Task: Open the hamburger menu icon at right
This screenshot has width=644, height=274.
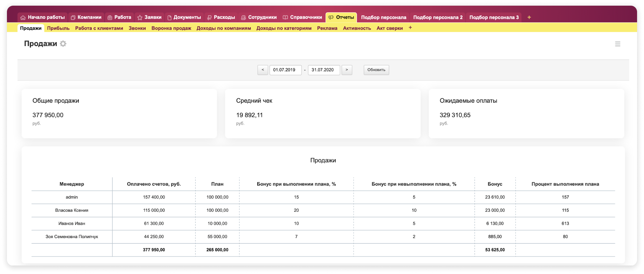Action: [617, 44]
